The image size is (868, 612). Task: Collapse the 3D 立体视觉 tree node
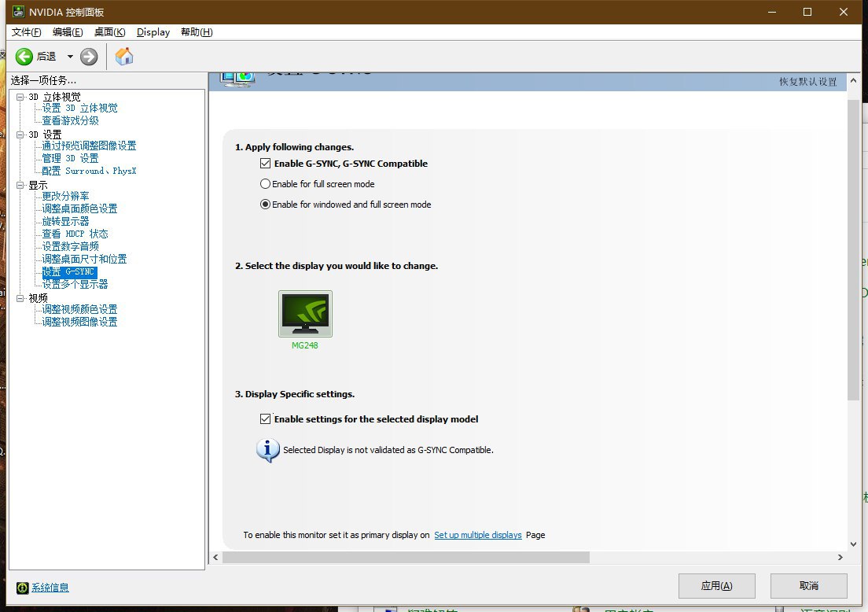(x=20, y=97)
